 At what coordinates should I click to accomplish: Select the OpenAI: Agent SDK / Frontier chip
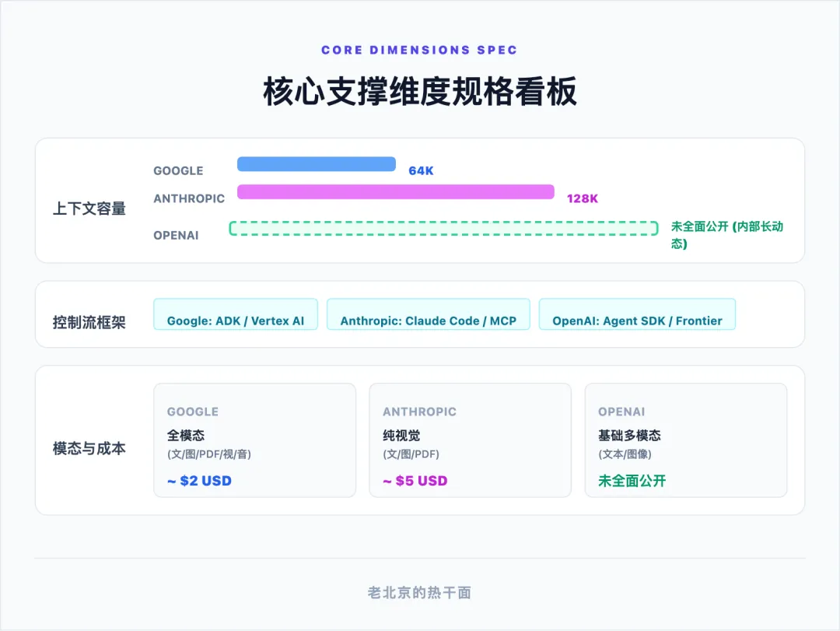click(638, 314)
